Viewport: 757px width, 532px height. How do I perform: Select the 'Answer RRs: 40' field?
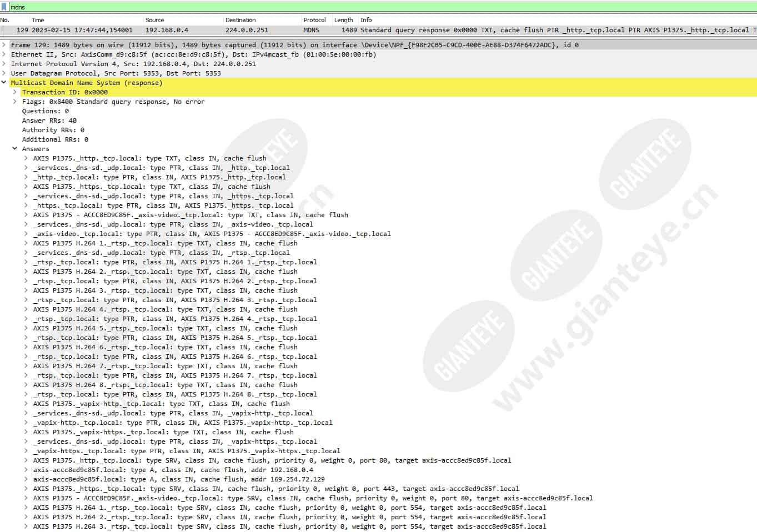(49, 121)
